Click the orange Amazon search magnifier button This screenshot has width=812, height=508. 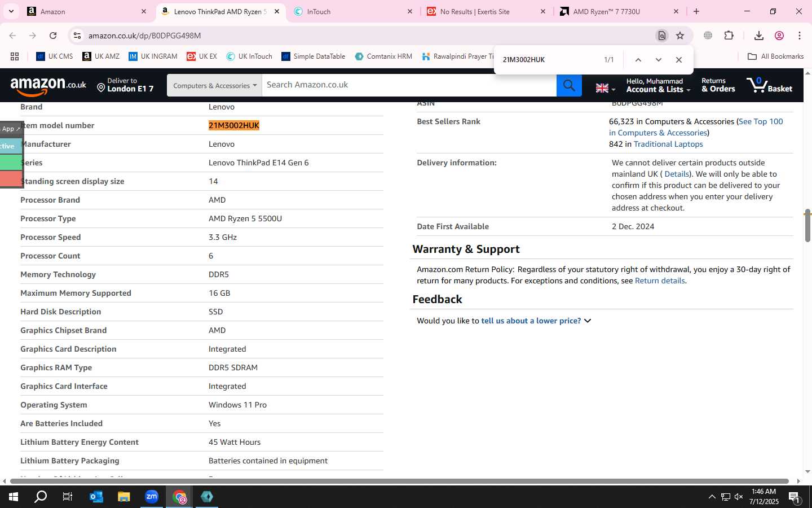click(569, 85)
